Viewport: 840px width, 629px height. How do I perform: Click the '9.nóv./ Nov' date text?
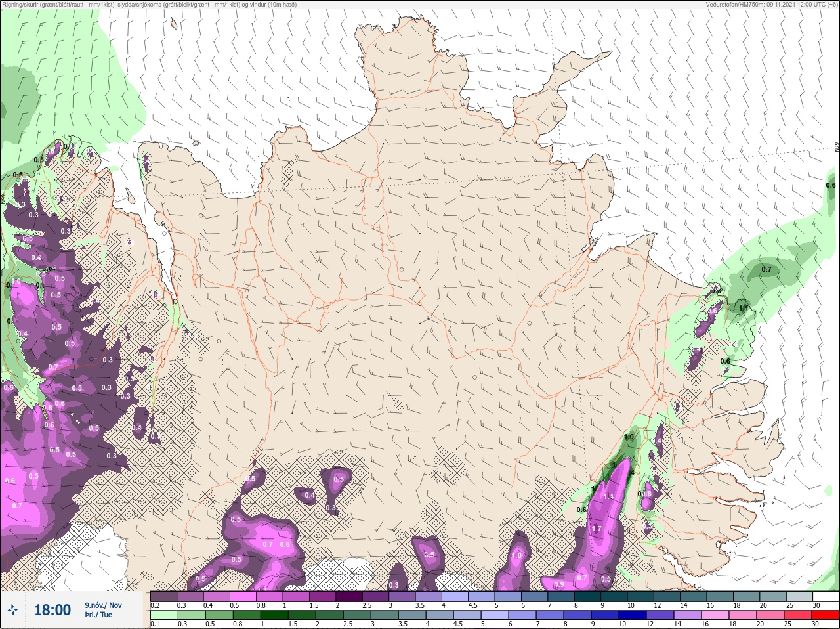[x=103, y=605]
